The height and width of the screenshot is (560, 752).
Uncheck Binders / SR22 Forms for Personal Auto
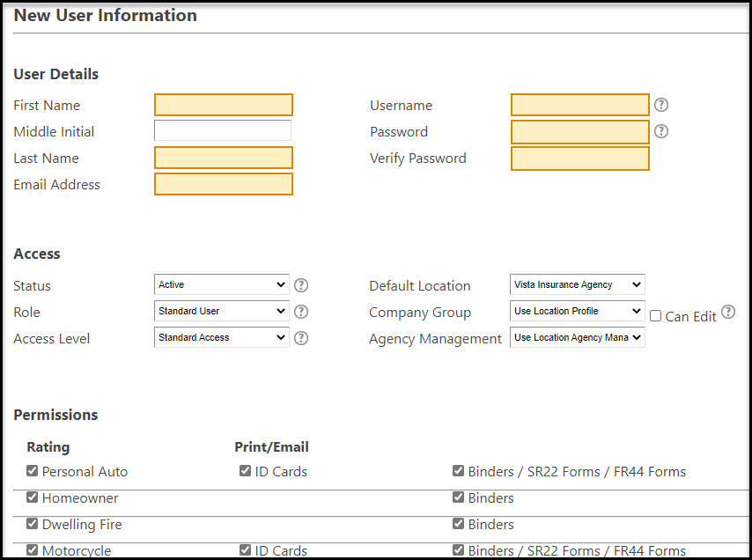(x=458, y=471)
